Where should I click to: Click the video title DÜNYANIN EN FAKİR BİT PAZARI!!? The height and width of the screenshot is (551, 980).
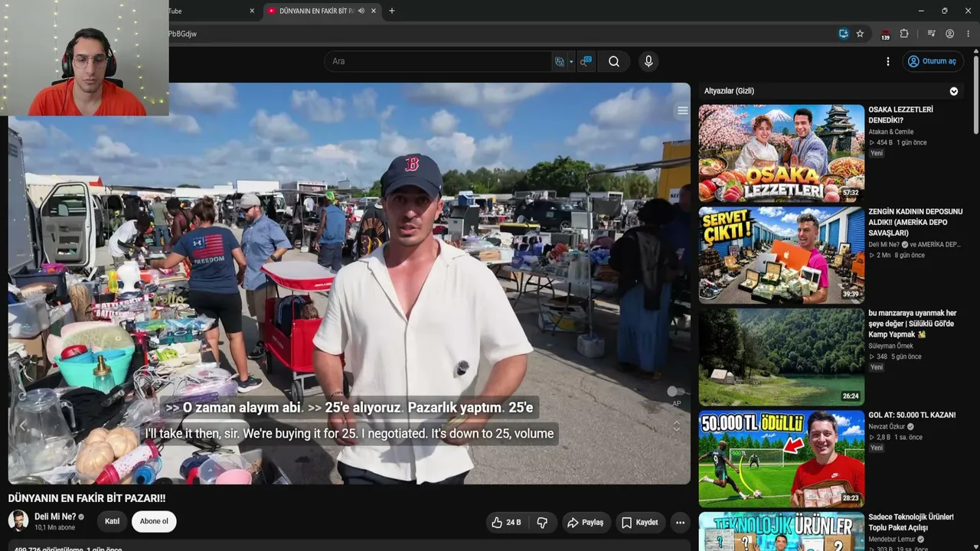(x=87, y=498)
